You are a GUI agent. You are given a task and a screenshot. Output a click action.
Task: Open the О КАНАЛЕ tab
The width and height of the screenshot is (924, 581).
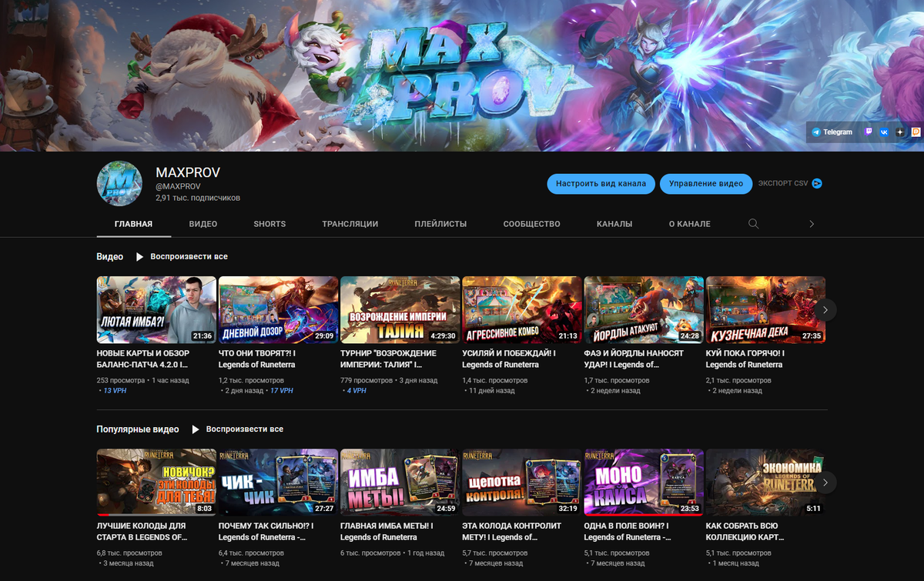[x=690, y=224]
